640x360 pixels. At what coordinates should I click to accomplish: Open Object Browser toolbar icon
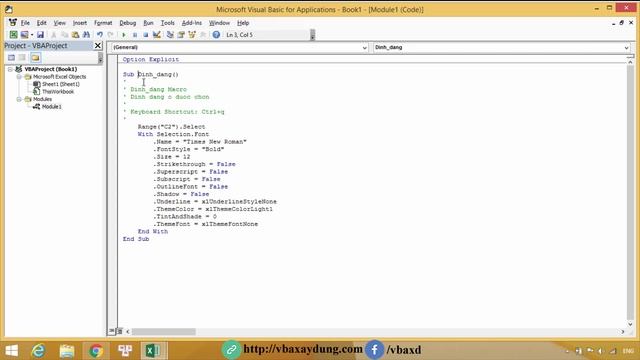pos(192,35)
